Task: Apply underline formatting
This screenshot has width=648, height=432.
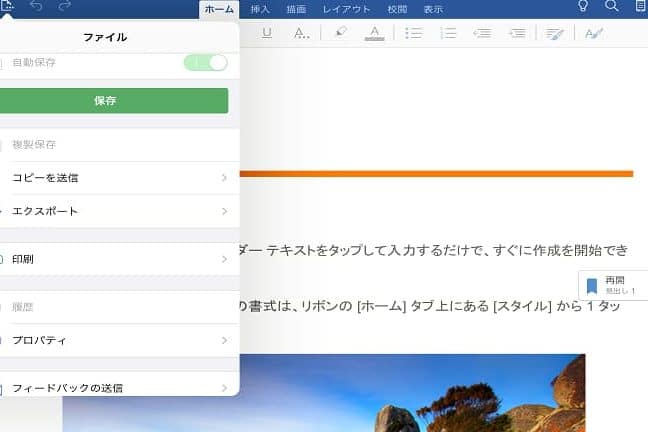Action: 266,33
